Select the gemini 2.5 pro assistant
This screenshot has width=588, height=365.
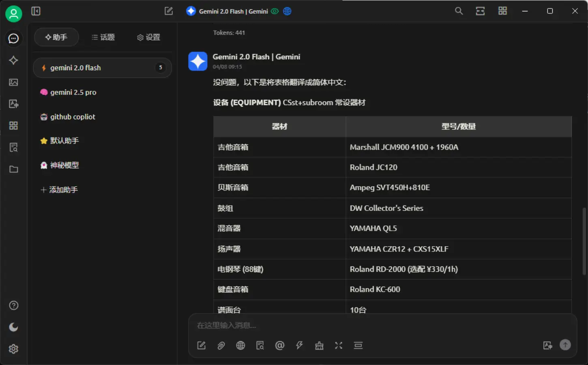(x=73, y=92)
